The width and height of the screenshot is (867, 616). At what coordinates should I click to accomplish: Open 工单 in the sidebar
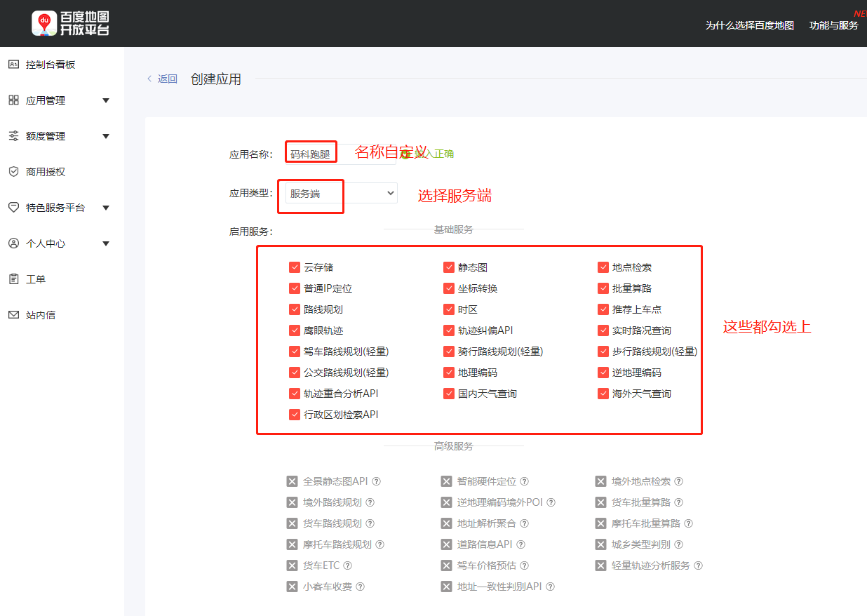click(x=36, y=279)
